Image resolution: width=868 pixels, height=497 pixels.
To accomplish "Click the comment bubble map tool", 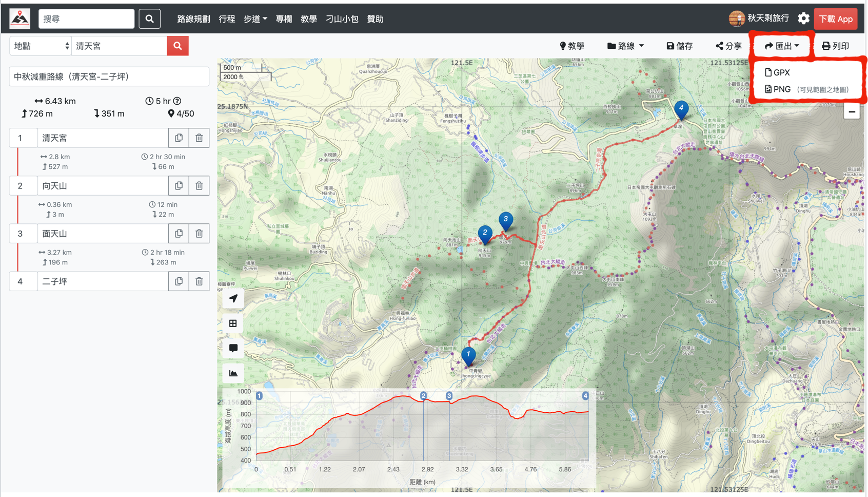I will coord(233,348).
